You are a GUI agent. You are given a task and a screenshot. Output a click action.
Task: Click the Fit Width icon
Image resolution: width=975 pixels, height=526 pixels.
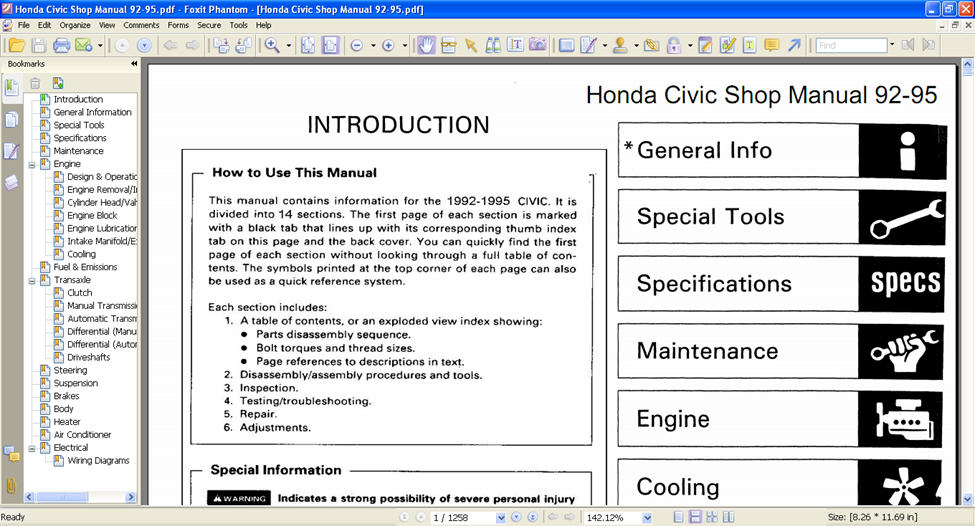coord(330,45)
